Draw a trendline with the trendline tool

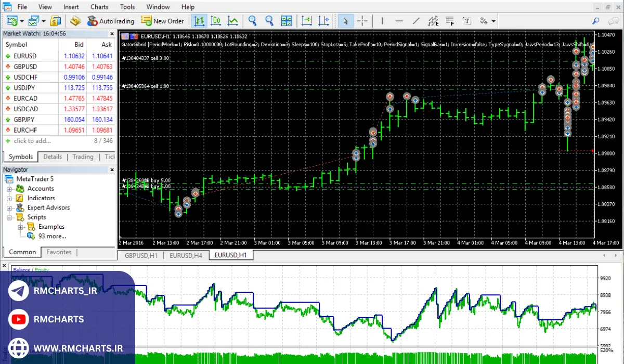[x=416, y=21]
